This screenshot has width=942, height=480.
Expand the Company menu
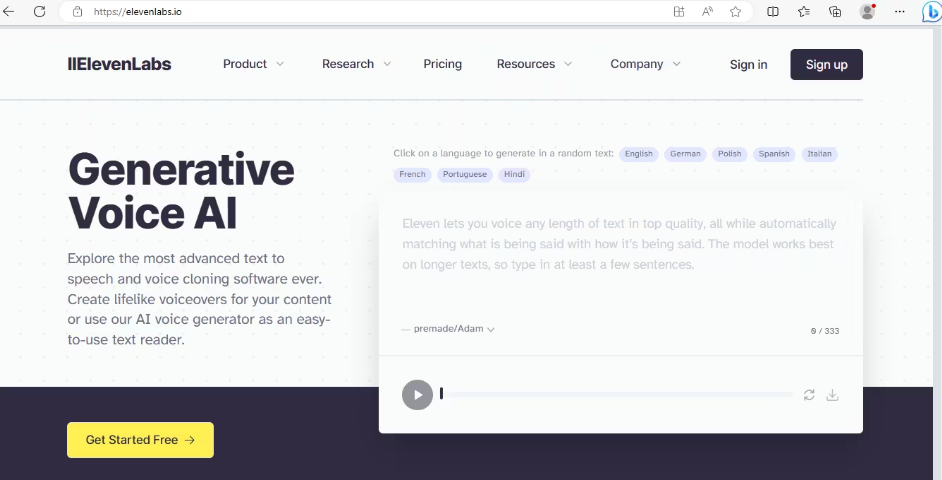tap(645, 64)
